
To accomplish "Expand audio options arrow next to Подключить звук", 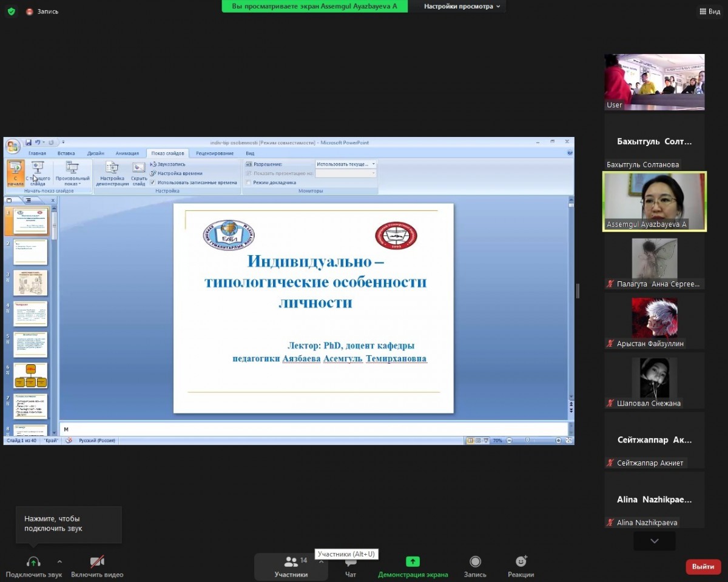I will 59,561.
